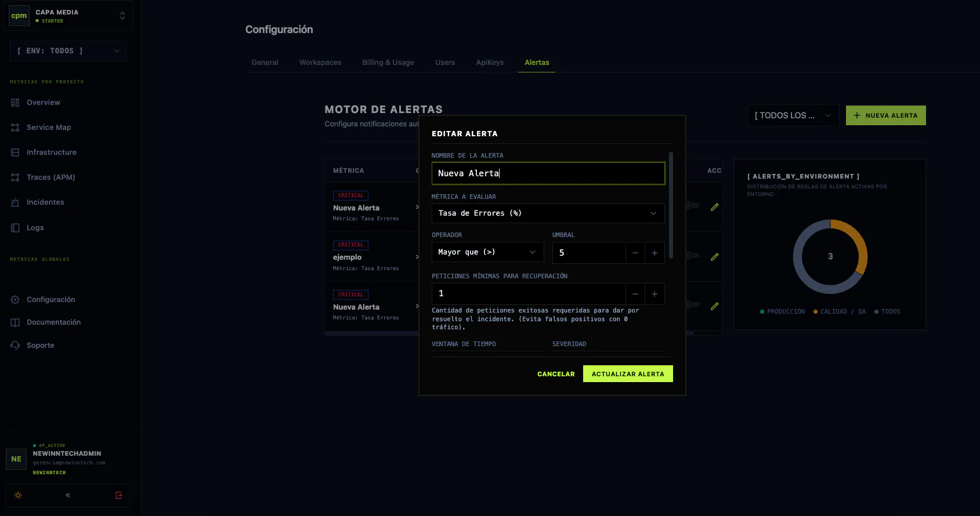The image size is (980, 516).
Task: Open Logs via its sidebar icon
Action: tap(15, 228)
